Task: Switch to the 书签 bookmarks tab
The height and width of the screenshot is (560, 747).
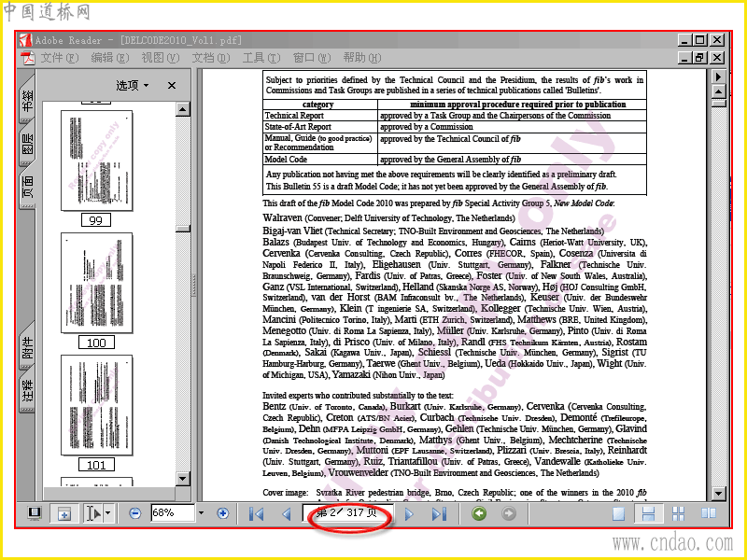Action: 28,100
